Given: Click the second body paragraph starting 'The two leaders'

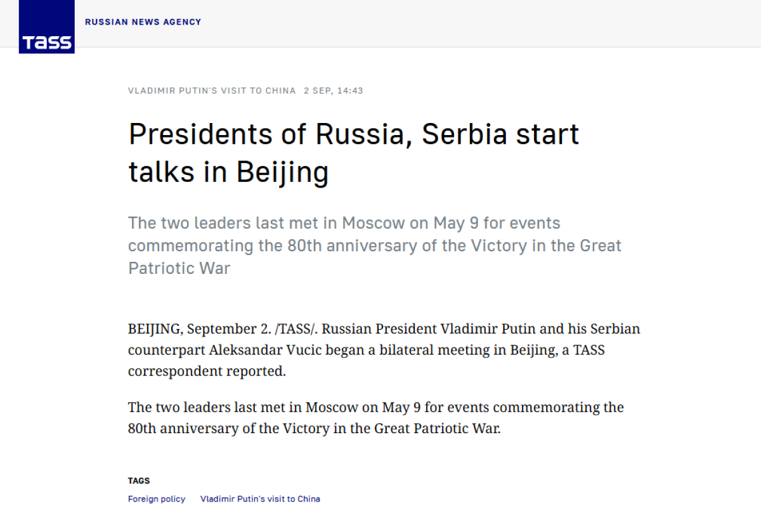Looking at the screenshot, I should 375,417.
